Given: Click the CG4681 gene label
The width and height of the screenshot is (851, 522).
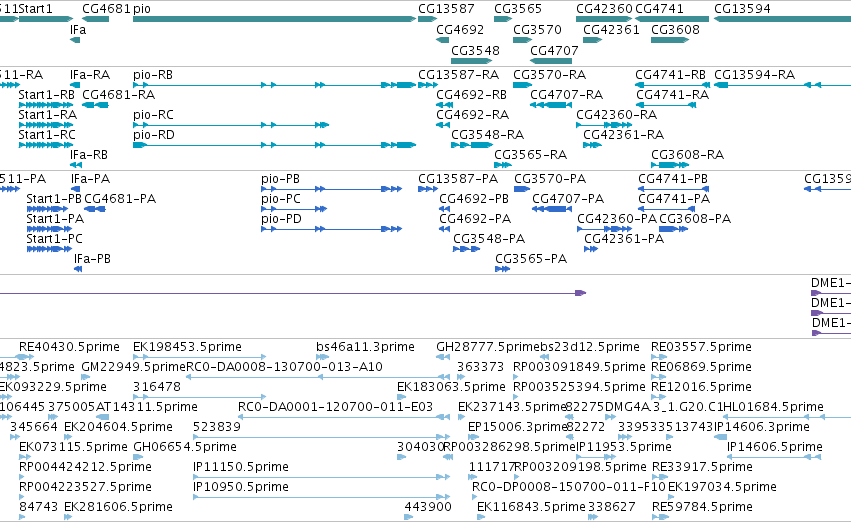Looking at the screenshot, I should pyautogui.click(x=106, y=9).
